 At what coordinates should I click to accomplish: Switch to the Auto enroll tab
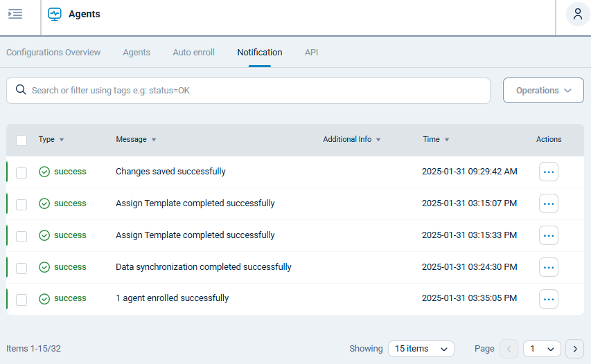[193, 53]
